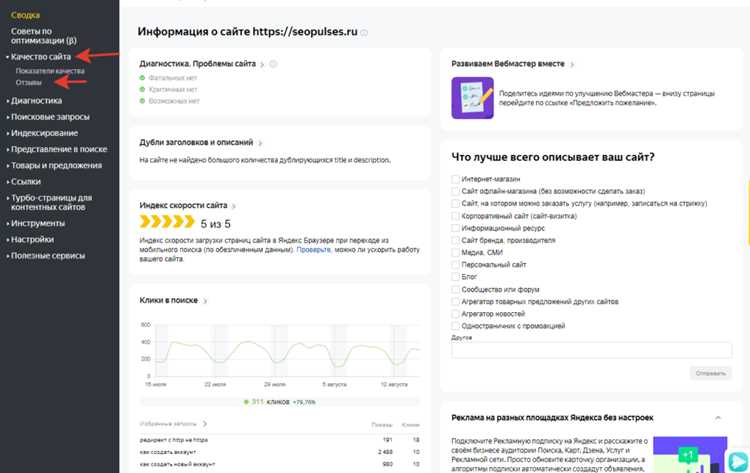Viewport: 750px width, 473px height.
Task: Check Агрегатор товарных предложений других сайтов
Action: tap(455, 302)
